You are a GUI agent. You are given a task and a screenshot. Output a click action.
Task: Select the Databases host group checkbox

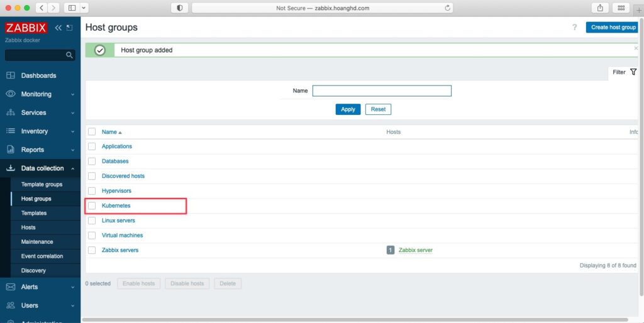[x=92, y=161]
